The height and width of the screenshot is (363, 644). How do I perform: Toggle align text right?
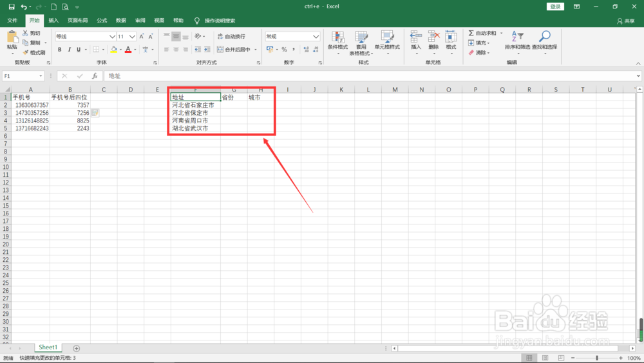tap(185, 50)
